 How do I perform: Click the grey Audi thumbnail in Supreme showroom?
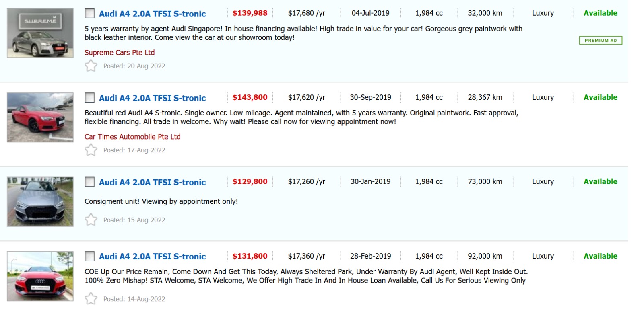click(x=40, y=33)
